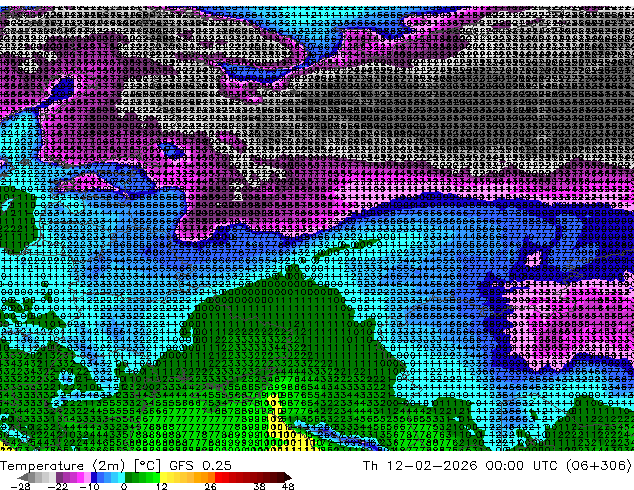Pick the dark green legend swatch just above 0

click(129, 477)
